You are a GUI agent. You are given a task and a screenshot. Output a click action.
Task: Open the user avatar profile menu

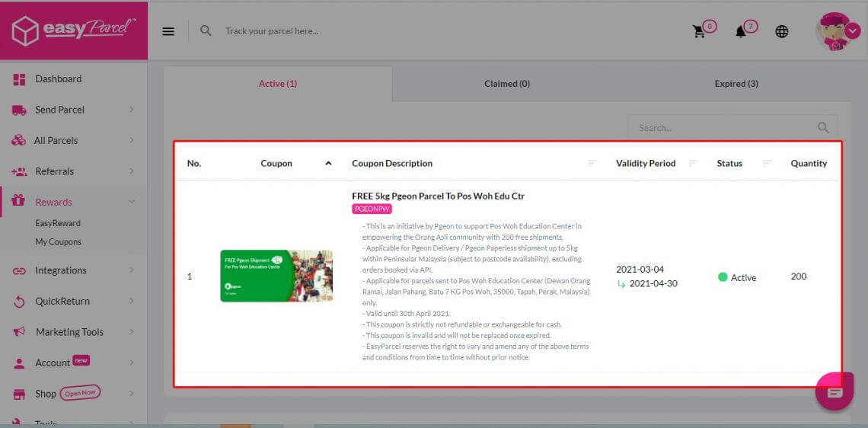[x=834, y=31]
